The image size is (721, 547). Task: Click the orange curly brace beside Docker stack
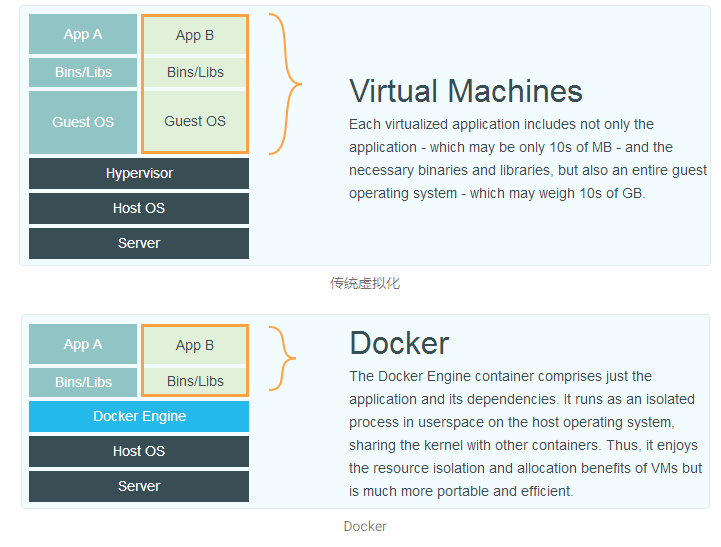(282, 359)
